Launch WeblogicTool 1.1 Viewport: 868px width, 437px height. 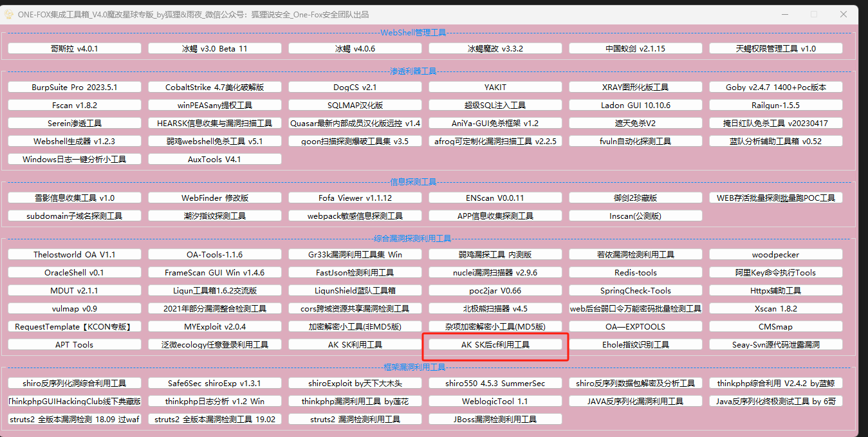[495, 401]
